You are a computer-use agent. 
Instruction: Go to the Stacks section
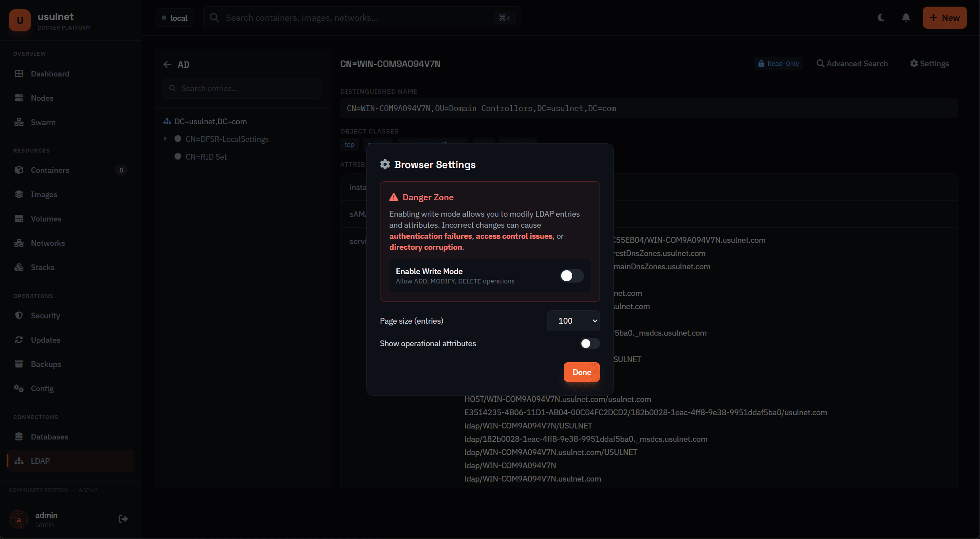[42, 267]
